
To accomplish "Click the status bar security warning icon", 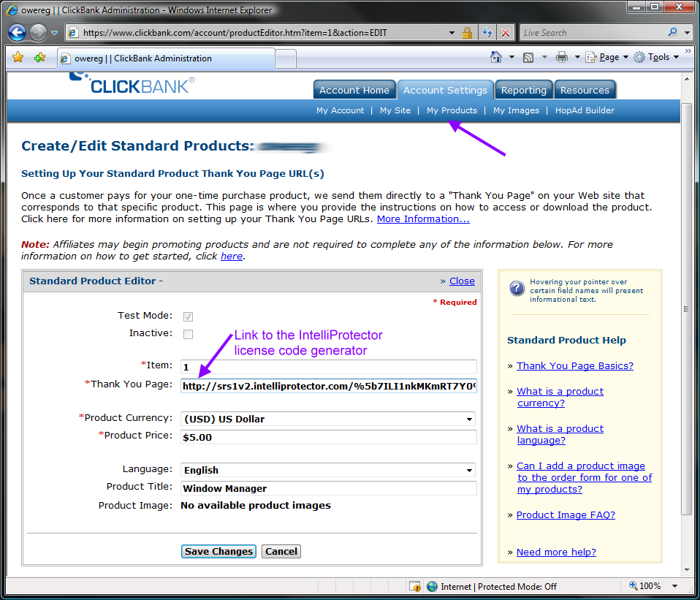I will click(415, 586).
